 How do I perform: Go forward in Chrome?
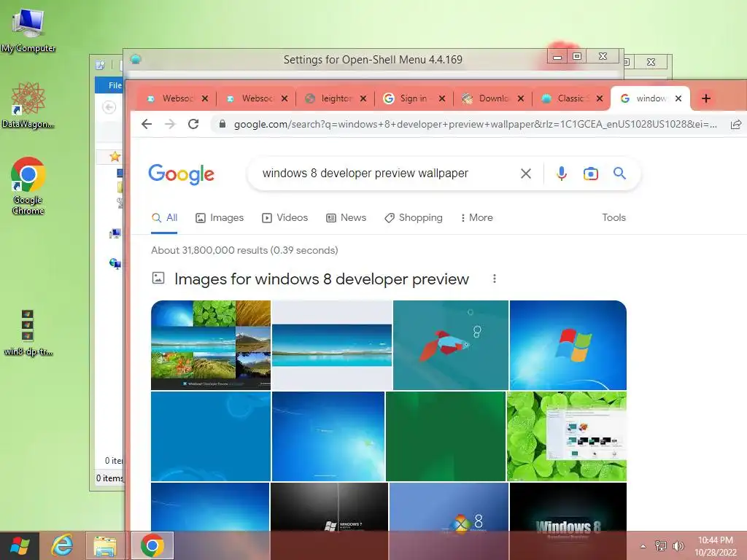pyautogui.click(x=170, y=124)
